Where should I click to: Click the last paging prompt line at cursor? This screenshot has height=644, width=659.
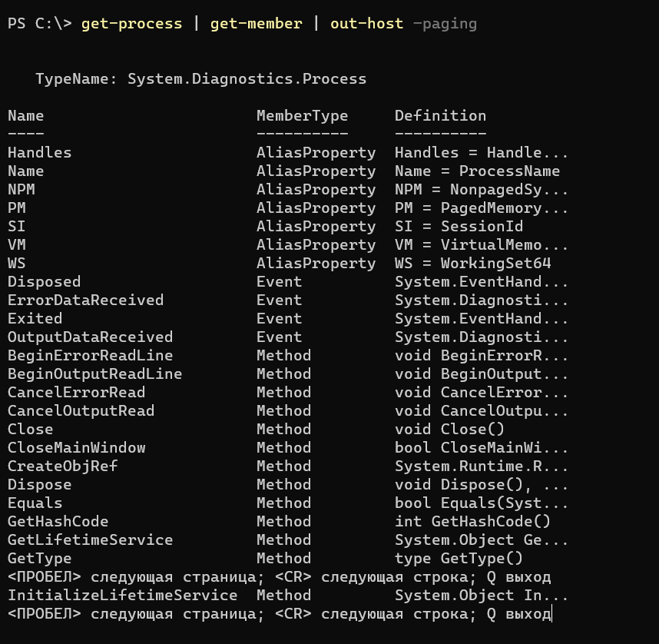coord(279,614)
